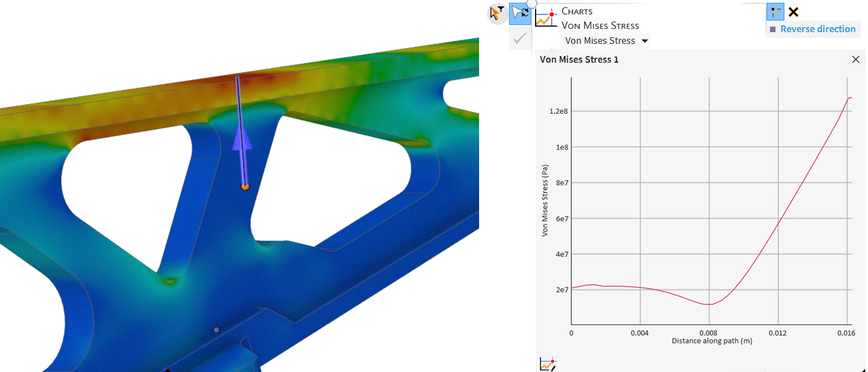The image size is (868, 372).
Task: Click the Charts graph icon
Action: point(546,18)
